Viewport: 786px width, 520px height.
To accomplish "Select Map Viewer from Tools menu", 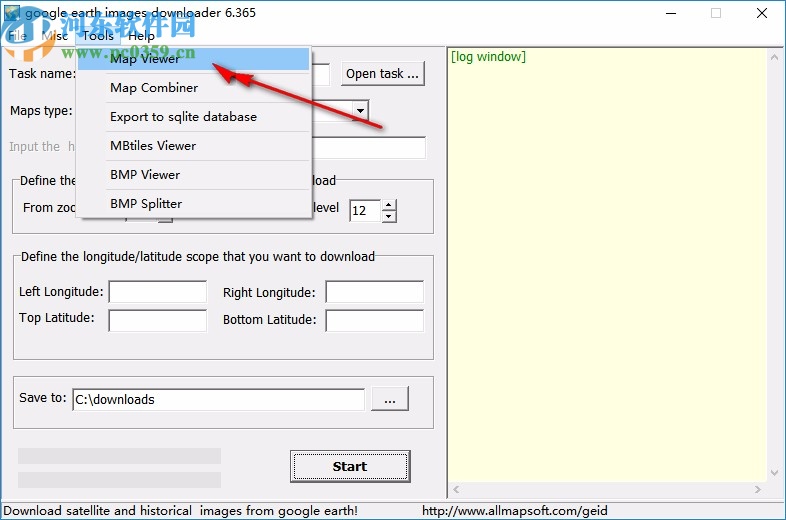I will coord(193,59).
